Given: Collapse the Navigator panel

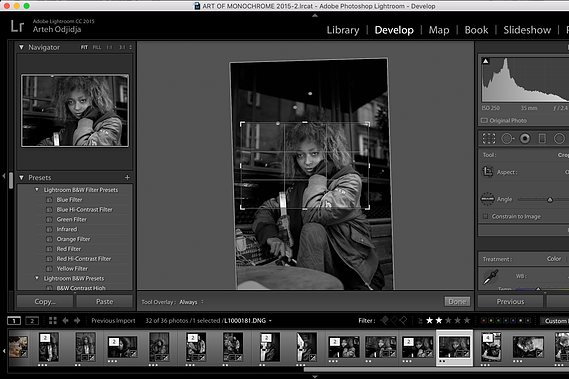Looking at the screenshot, I should [x=21, y=47].
